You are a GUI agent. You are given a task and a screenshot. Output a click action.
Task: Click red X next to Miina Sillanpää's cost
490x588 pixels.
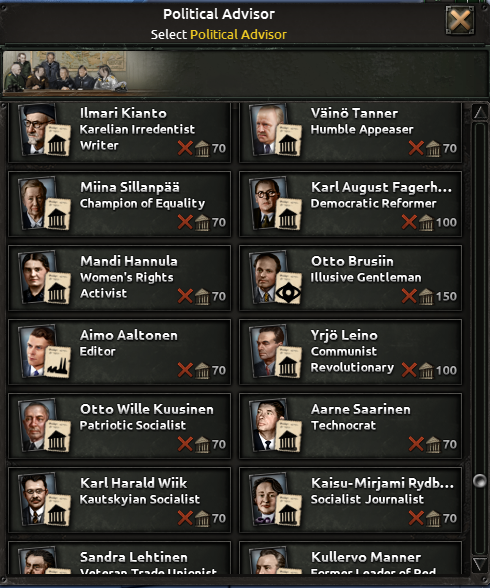pyautogui.click(x=185, y=222)
